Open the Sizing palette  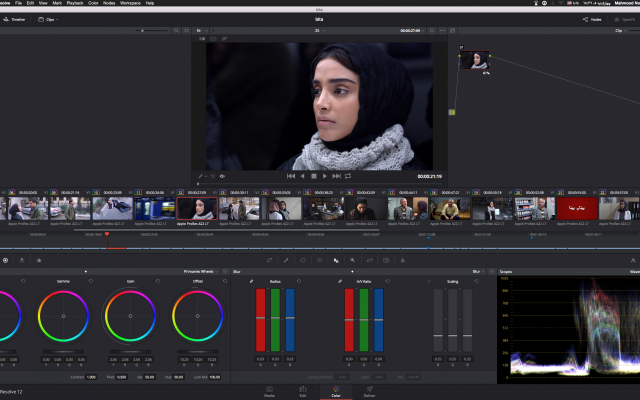point(369,260)
